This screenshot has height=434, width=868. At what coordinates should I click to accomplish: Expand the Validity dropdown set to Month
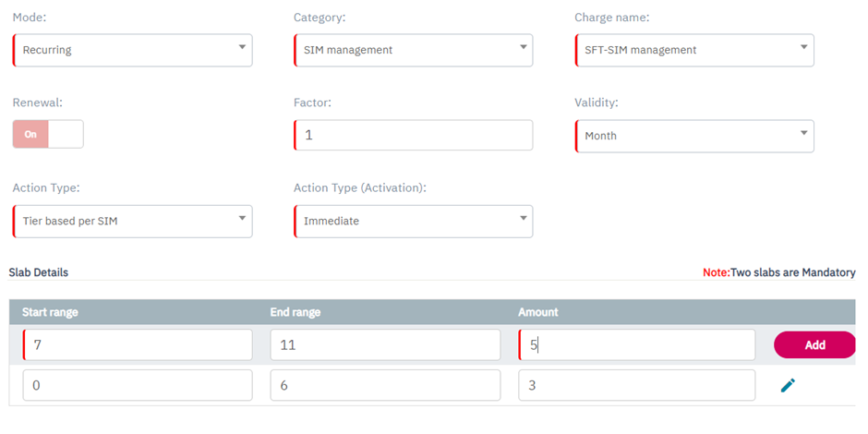694,136
